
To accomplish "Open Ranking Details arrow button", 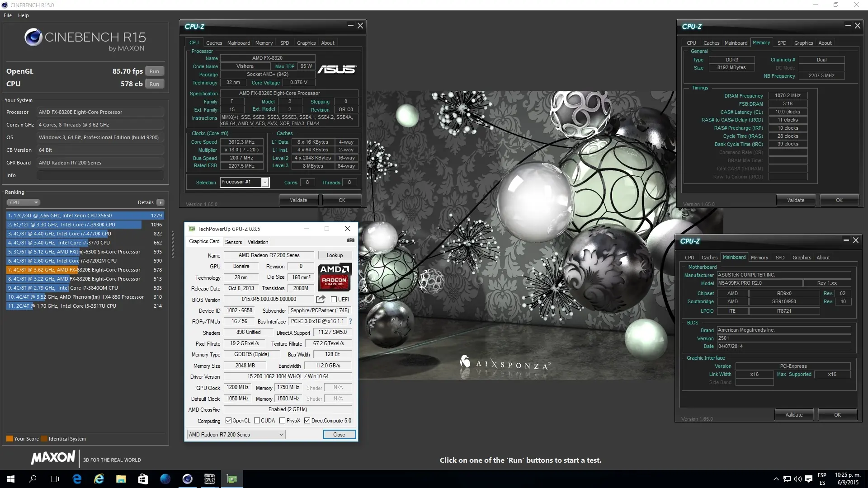I will click(x=160, y=202).
